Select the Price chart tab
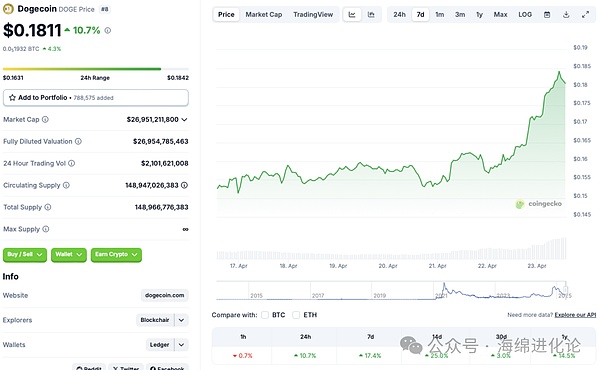 pos(226,15)
